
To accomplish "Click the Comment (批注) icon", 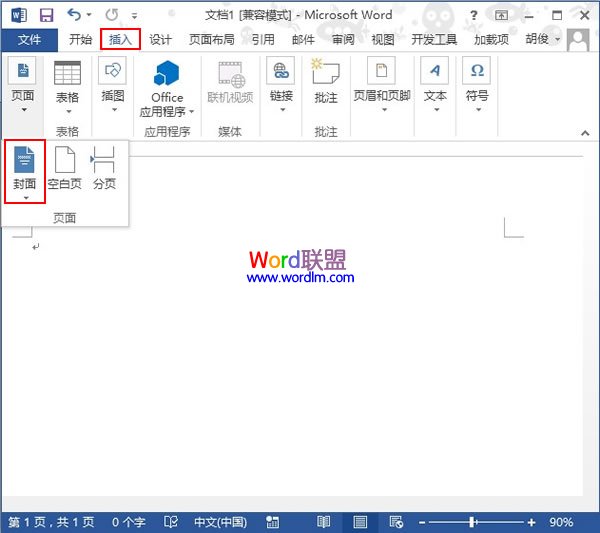I will click(325, 80).
